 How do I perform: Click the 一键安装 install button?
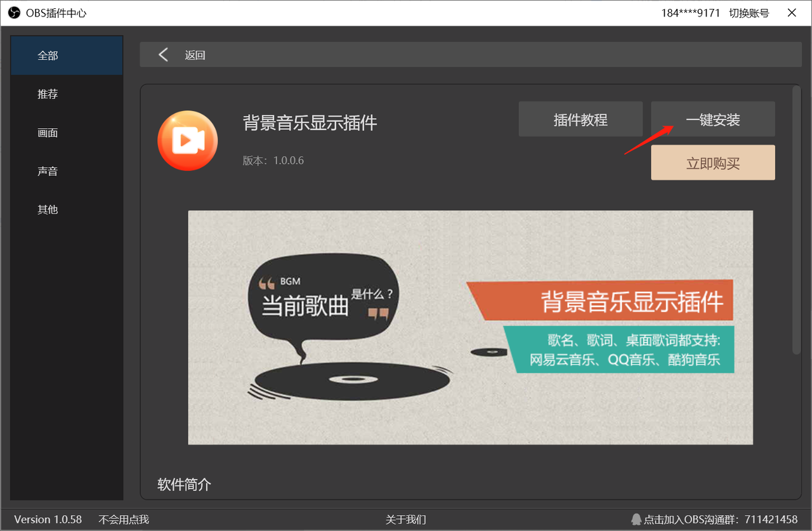click(x=713, y=119)
